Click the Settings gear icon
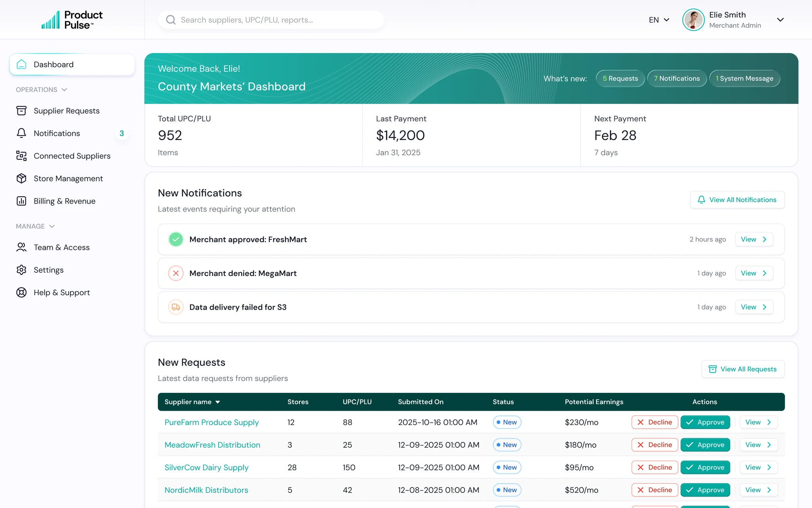This screenshot has height=508, width=812. [x=21, y=270]
